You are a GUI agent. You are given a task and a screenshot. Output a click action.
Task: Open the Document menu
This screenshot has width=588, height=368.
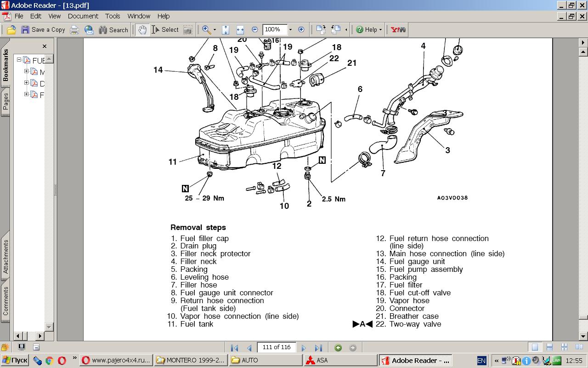(x=83, y=16)
